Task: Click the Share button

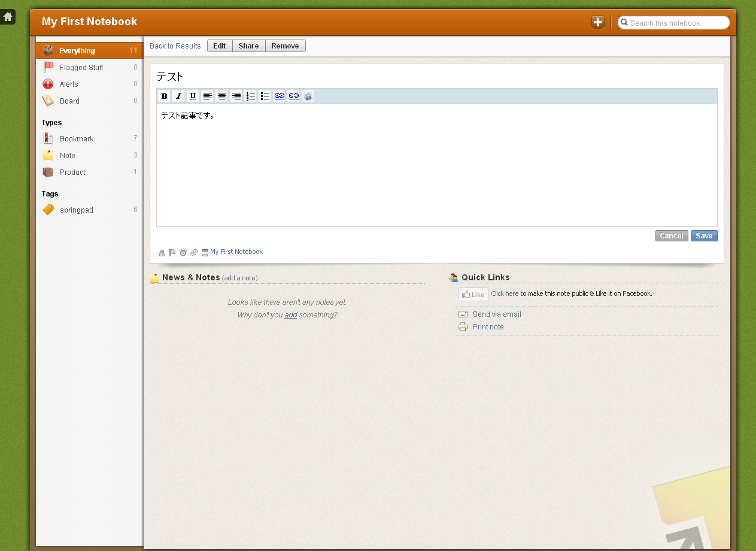Action: point(248,46)
